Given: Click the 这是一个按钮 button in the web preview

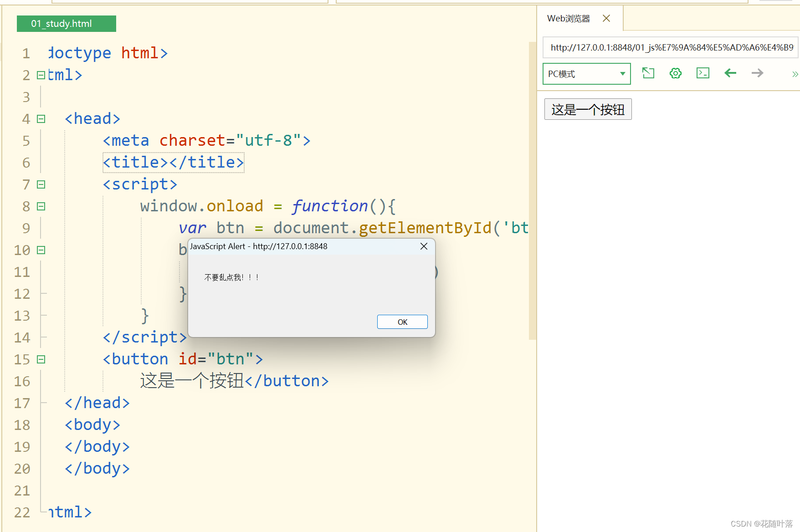Looking at the screenshot, I should point(588,109).
